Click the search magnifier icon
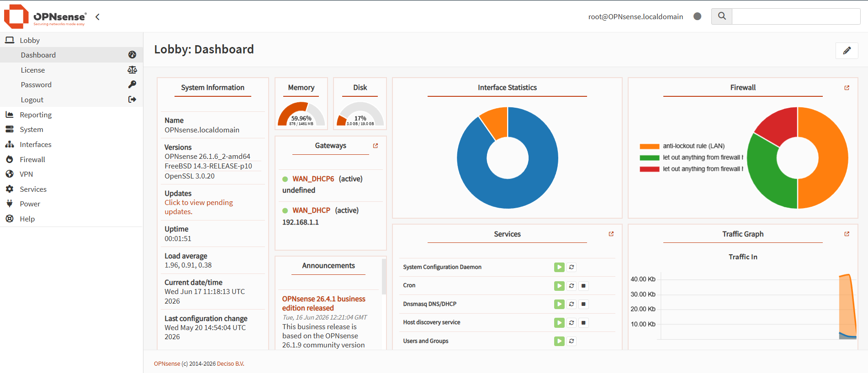868x373 pixels. (x=722, y=16)
